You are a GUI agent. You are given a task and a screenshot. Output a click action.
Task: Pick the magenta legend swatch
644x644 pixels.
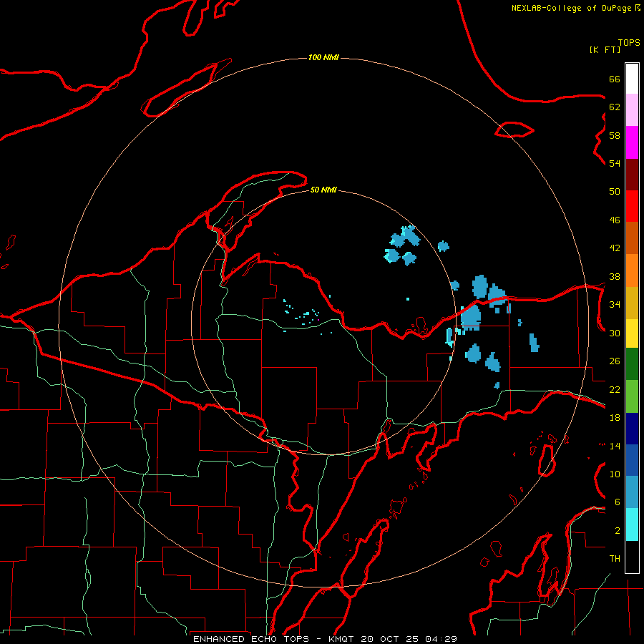click(632, 142)
